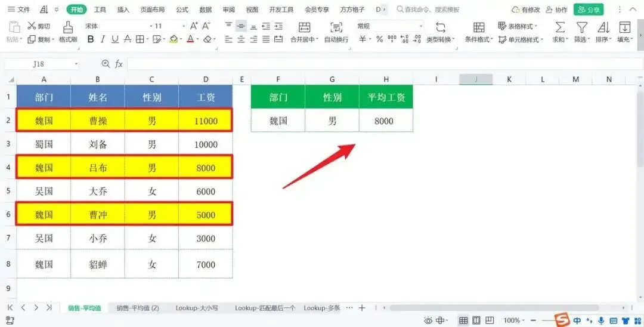Open Conditional Formatting (条件格式)
The image size is (644, 327).
[478, 32]
